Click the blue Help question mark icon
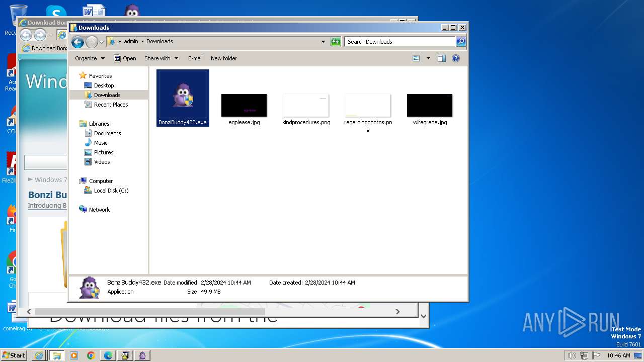644x362 pixels. 456,58
